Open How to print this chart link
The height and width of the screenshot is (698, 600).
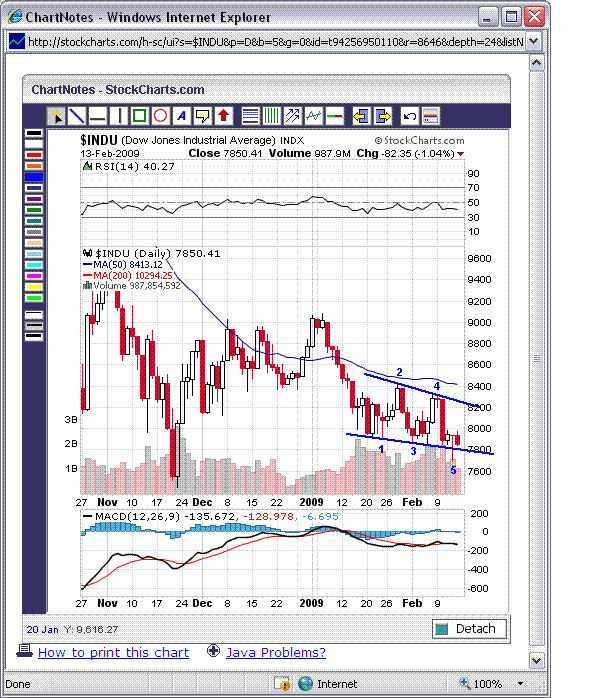click(x=114, y=653)
